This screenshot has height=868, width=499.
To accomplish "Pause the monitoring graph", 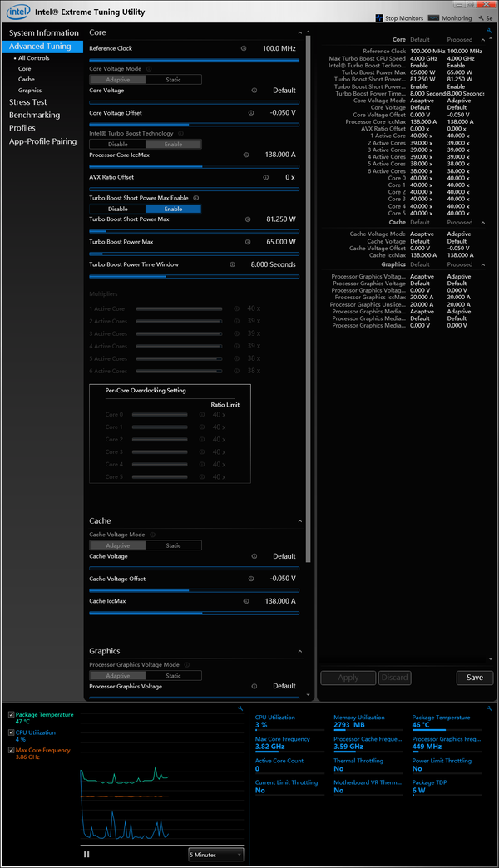I will click(86, 854).
